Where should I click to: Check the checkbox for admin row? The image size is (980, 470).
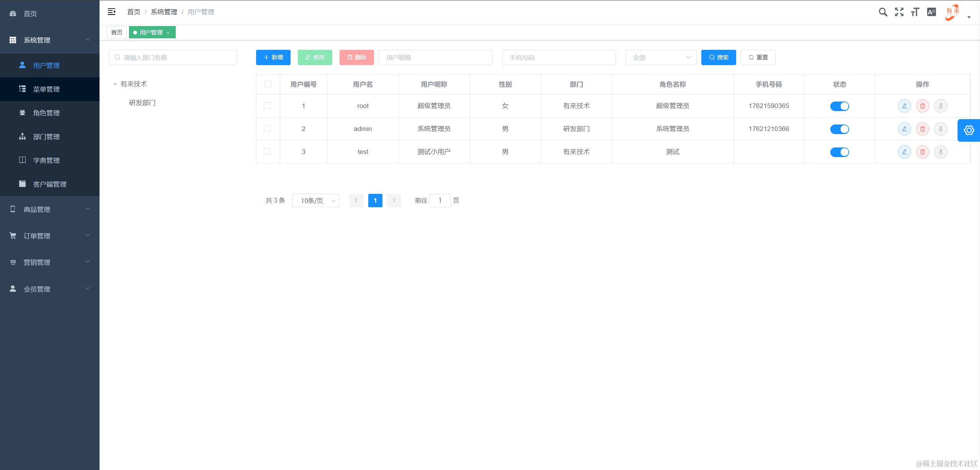[267, 129]
